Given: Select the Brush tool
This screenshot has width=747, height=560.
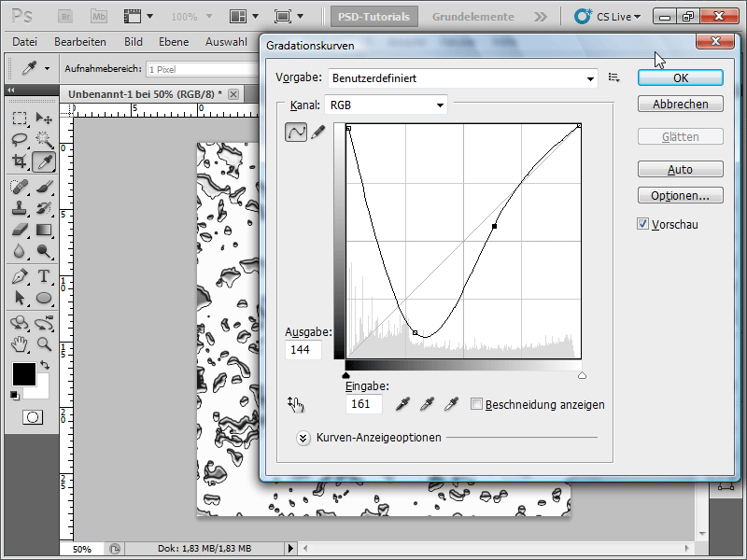Looking at the screenshot, I should [x=44, y=187].
